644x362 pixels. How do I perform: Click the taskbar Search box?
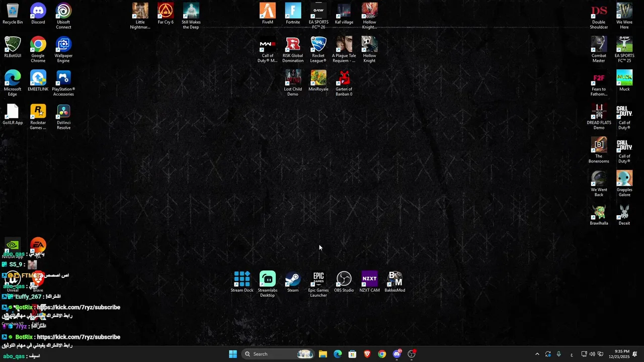tap(279, 354)
